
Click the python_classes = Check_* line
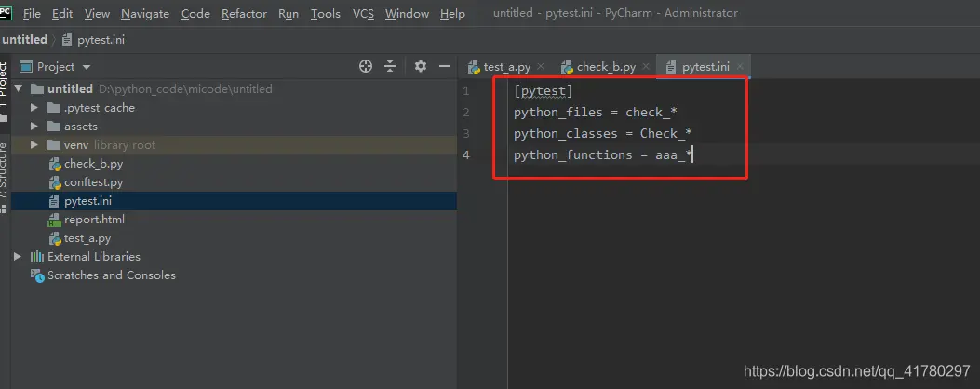point(603,134)
